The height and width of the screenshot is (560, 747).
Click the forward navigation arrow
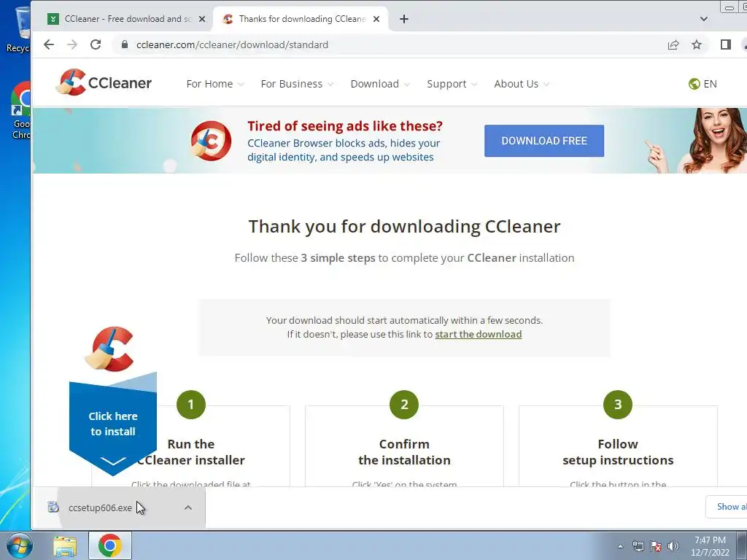pos(72,44)
